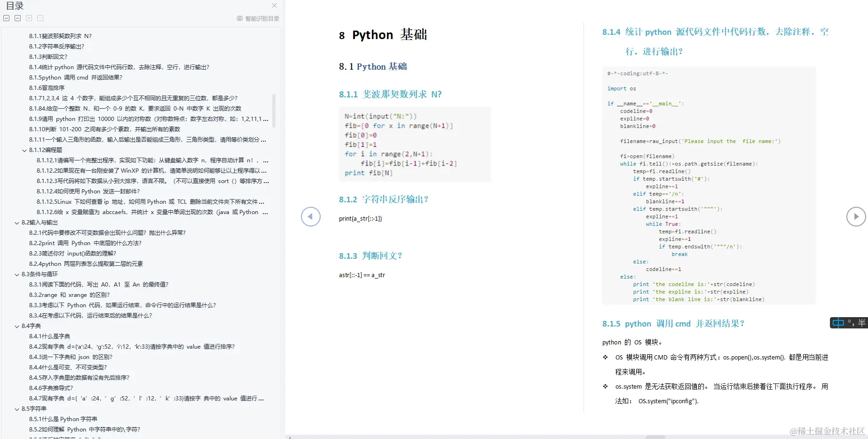This screenshot has width=868, height=439.
Task: Jump to outline entry 8.5.1什么是 Python 字符串
Action: click(x=63, y=419)
